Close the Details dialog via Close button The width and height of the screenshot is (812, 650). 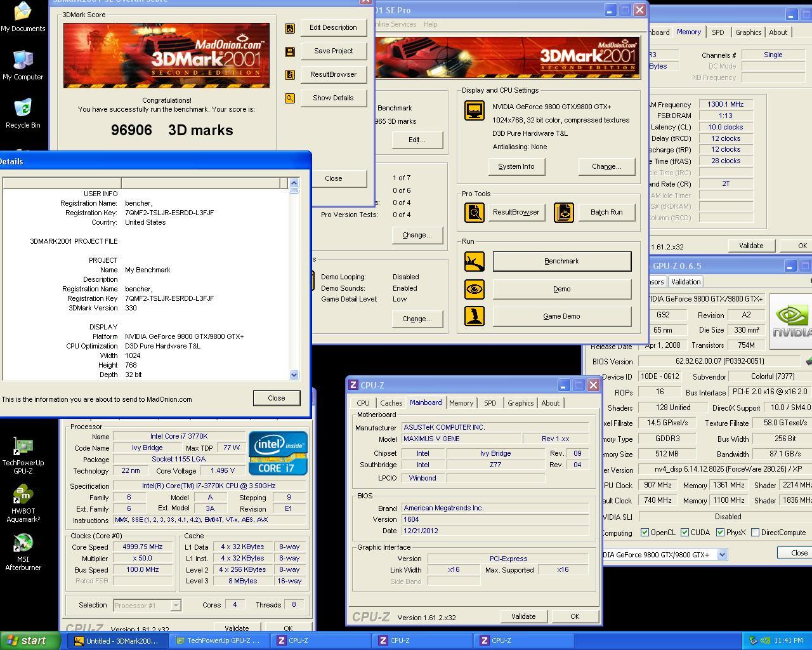277,398
